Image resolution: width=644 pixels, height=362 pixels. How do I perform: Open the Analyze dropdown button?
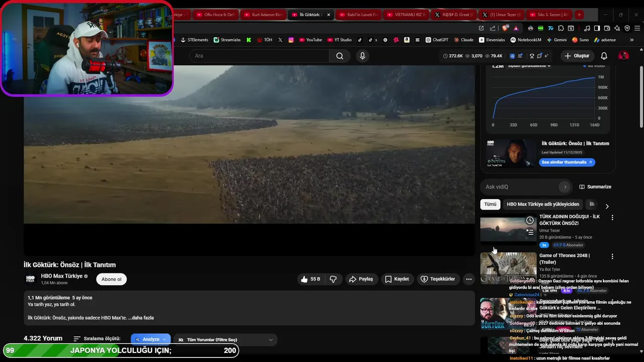151,339
